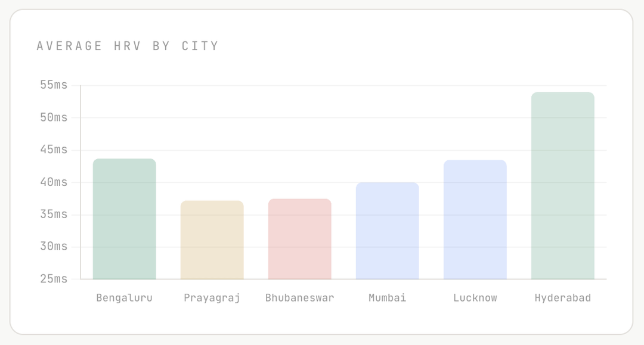
Task: Select the Mumbai bar
Action: [387, 231]
